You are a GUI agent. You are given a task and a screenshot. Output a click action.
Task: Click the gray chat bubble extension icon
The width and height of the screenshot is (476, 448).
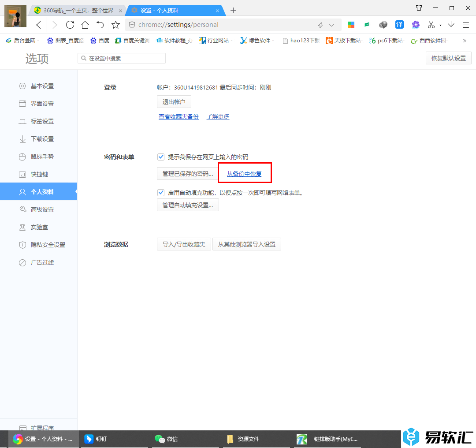pyautogui.click(x=383, y=25)
